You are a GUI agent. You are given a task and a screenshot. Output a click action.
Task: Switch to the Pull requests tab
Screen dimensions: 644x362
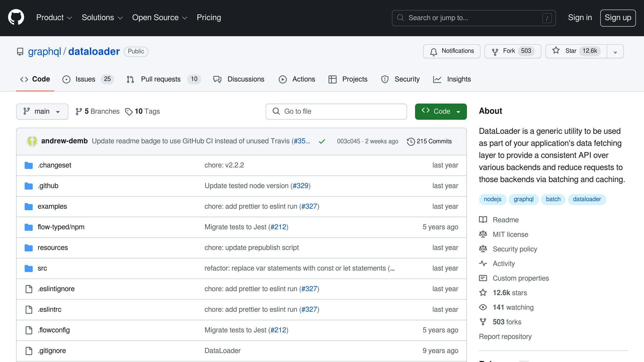(161, 79)
